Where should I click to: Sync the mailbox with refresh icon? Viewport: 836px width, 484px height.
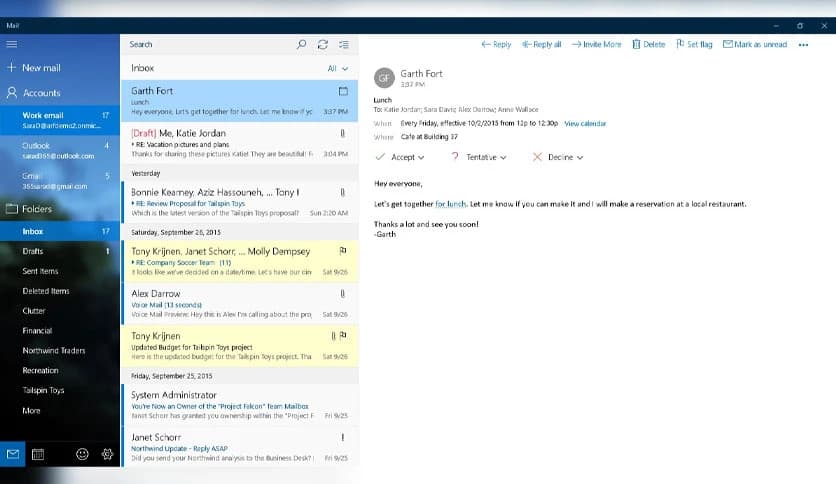323,44
